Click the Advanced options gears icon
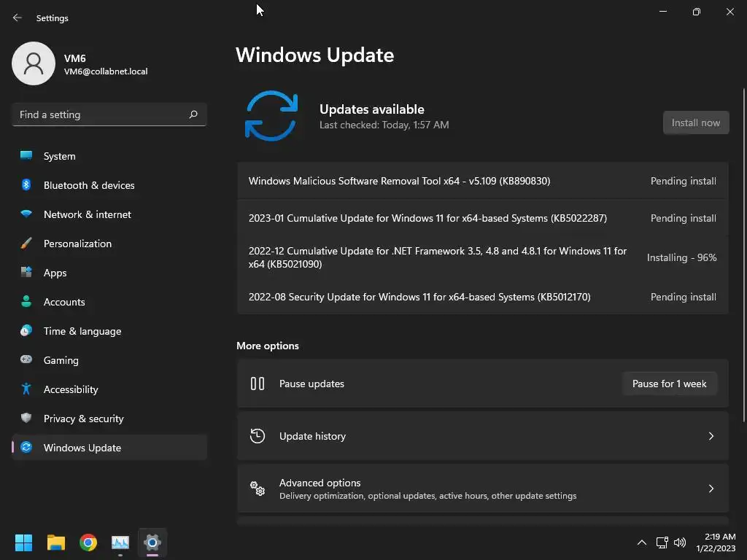The height and width of the screenshot is (560, 747). pos(258,488)
